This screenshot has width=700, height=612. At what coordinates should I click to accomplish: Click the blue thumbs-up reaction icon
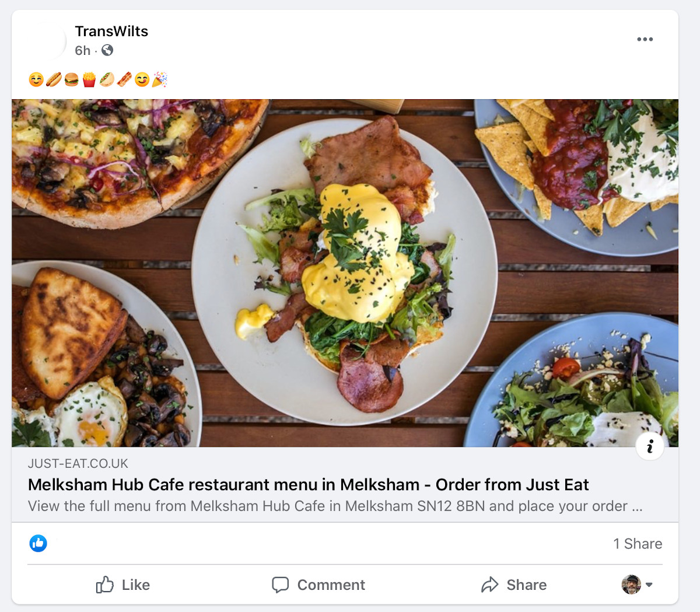tap(38, 543)
